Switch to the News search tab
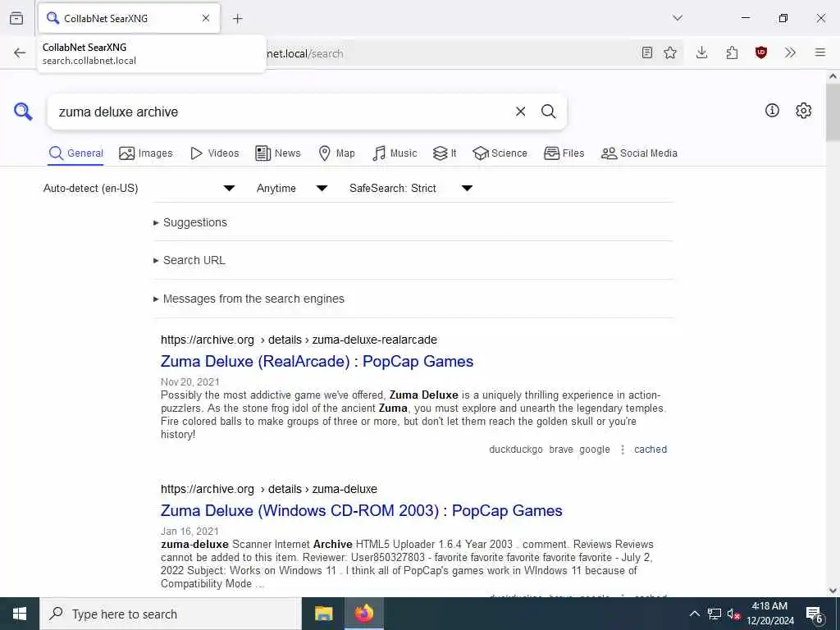The height and width of the screenshot is (630, 840). [278, 153]
